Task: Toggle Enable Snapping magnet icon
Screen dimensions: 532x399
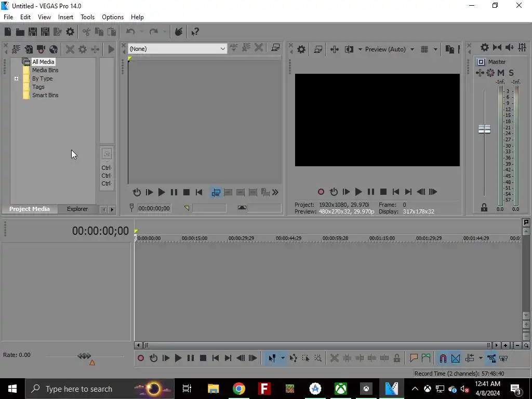Action: [x=443, y=358]
